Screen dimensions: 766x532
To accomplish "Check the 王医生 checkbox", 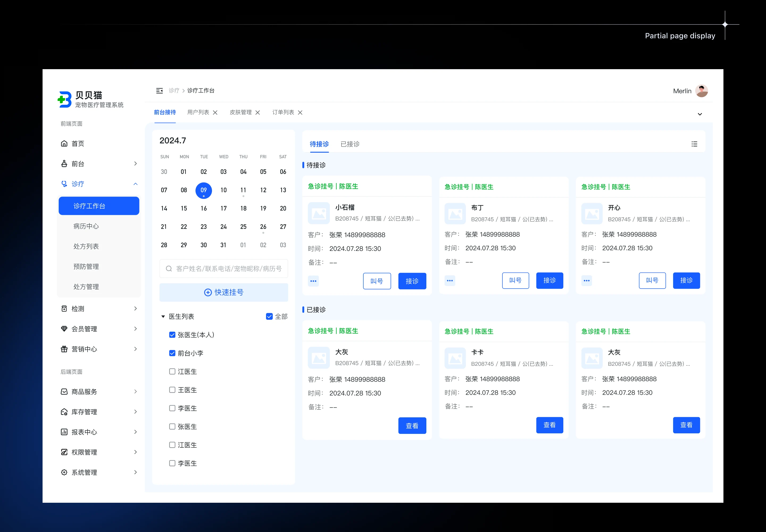I will 172,390.
